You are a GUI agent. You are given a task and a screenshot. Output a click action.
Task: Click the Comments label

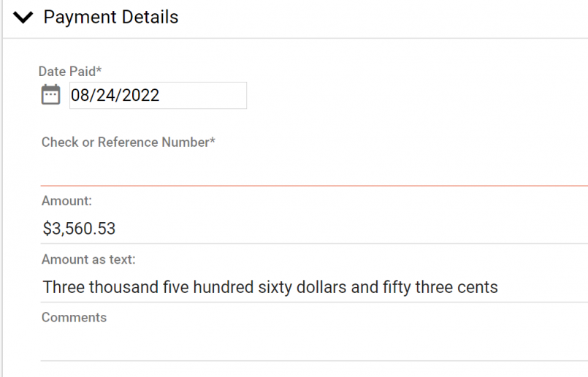[75, 317]
